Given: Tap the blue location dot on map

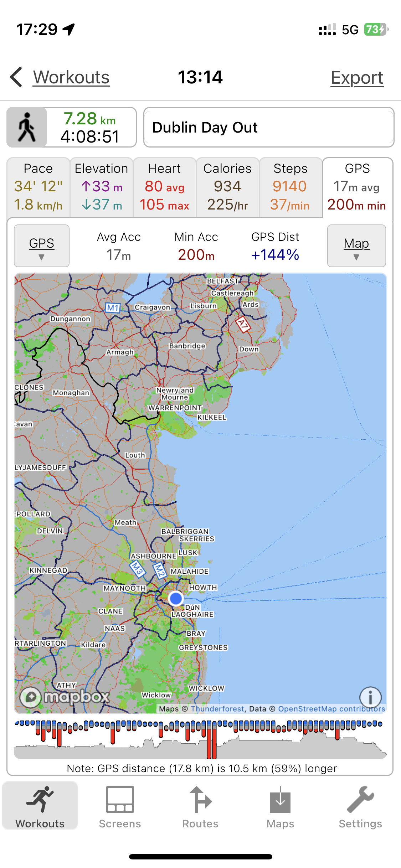Looking at the screenshot, I should [x=176, y=599].
